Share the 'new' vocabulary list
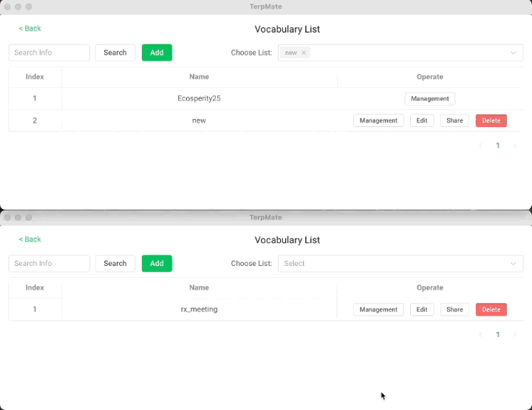 coord(454,120)
